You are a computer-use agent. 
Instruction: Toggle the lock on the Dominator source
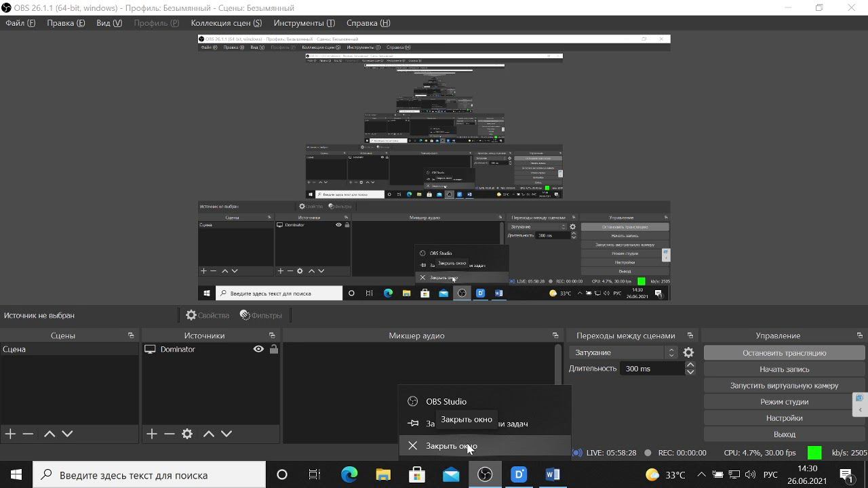(274, 349)
